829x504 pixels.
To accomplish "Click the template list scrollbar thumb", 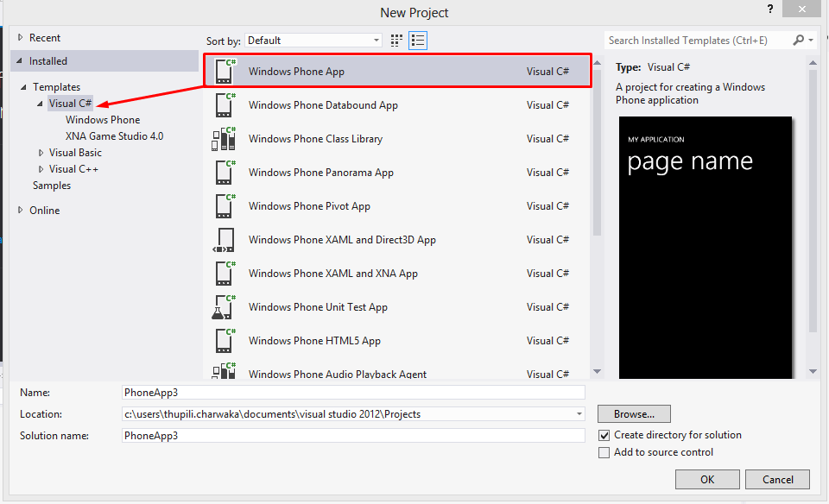I will (x=597, y=154).
